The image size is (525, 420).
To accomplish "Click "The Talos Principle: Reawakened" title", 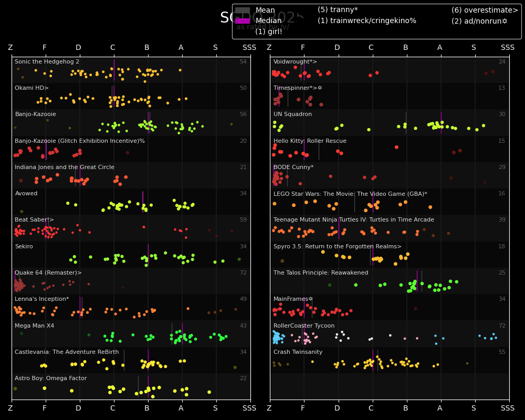I will (321, 272).
